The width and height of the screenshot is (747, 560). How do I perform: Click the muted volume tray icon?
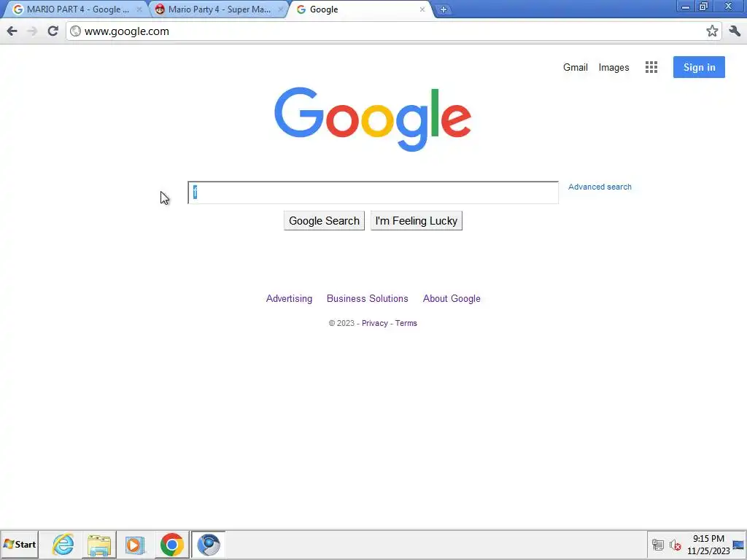coord(675,545)
